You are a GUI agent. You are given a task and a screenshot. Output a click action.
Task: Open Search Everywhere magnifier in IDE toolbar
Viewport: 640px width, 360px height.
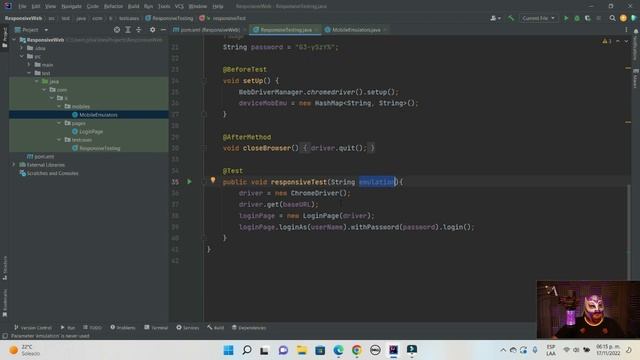coord(612,18)
